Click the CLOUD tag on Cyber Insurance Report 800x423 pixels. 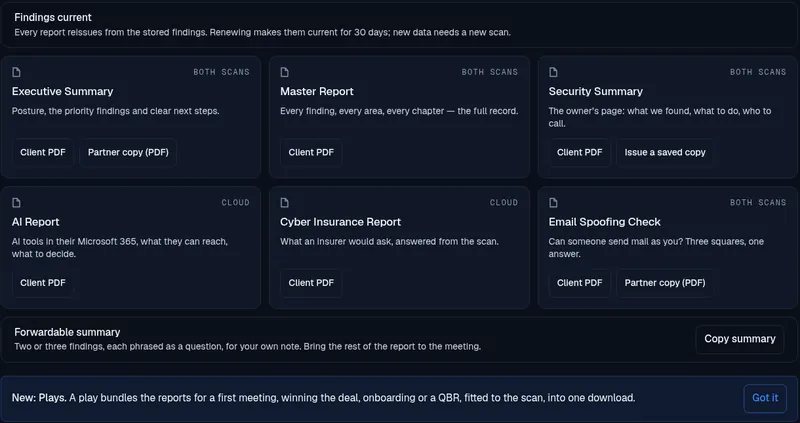504,203
